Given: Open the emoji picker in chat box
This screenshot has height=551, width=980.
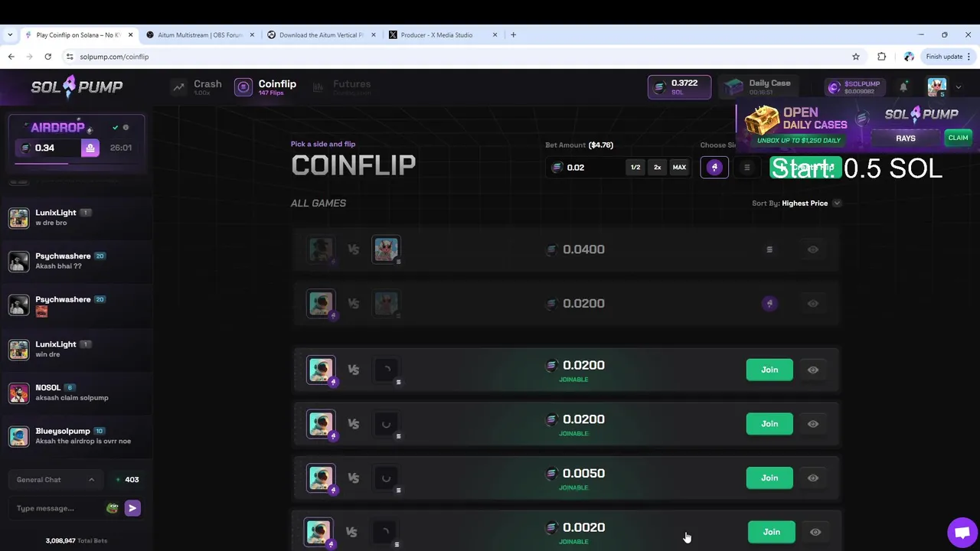Looking at the screenshot, I should click(113, 508).
